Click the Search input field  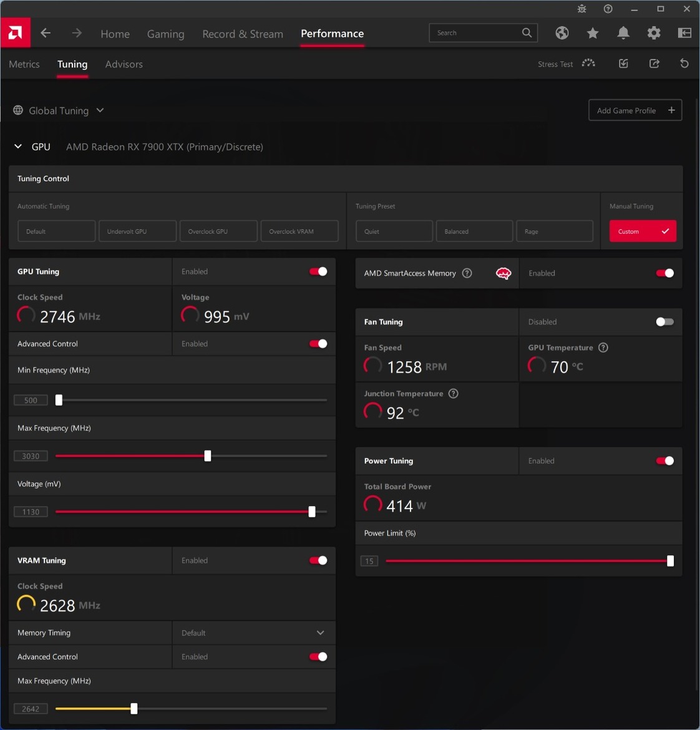[483, 32]
